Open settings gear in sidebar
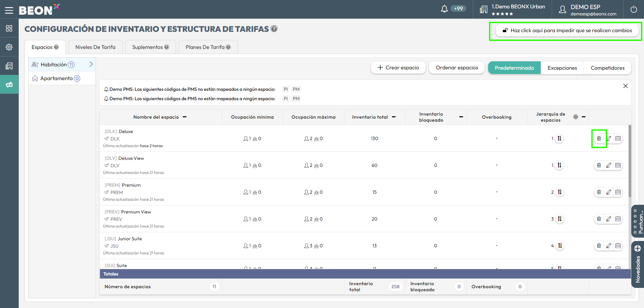The height and width of the screenshot is (308, 644). (9, 47)
